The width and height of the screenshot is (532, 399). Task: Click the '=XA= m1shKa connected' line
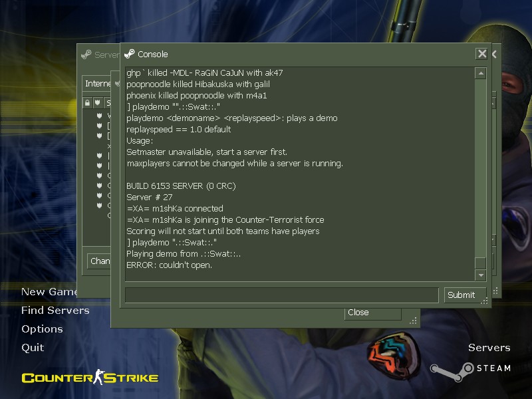(x=175, y=208)
